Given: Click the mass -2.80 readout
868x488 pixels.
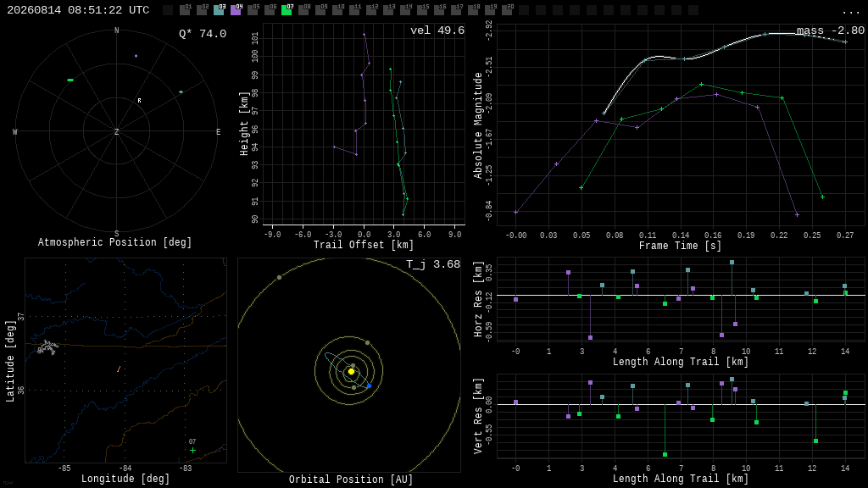Looking at the screenshot, I should pos(831,30).
